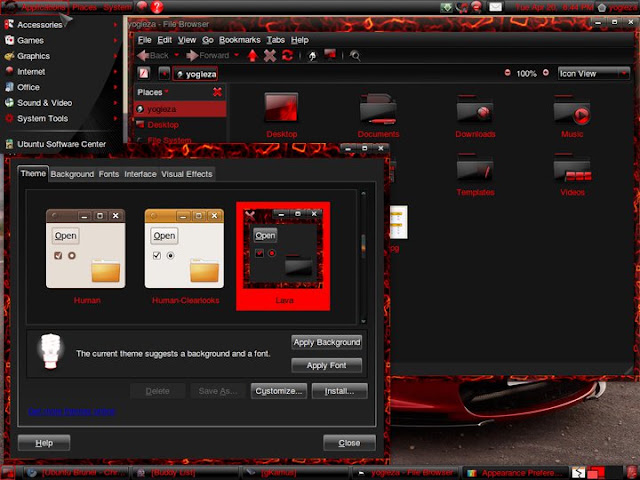Open the Places side pane dropdown
The height and width of the screenshot is (480, 640).
(153, 92)
